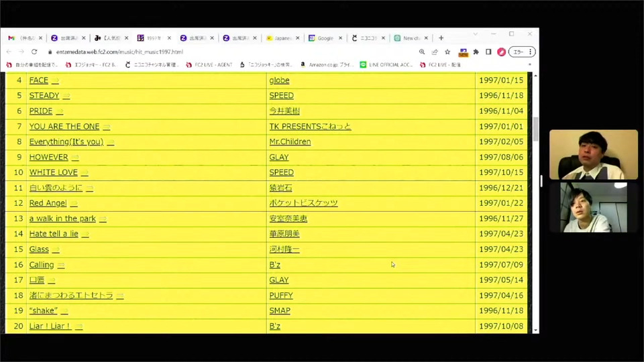Select the date 1996/11/27

point(501,219)
